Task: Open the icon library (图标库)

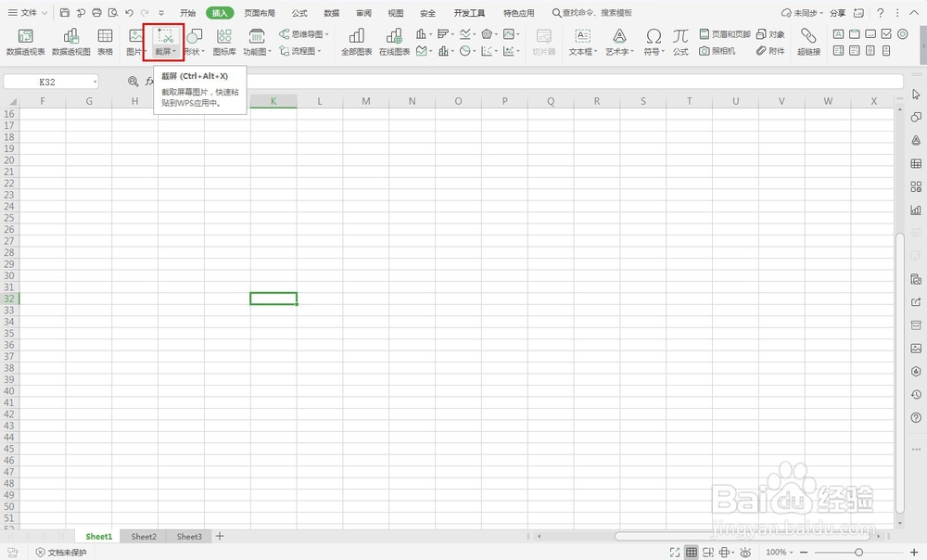Action: tap(224, 42)
